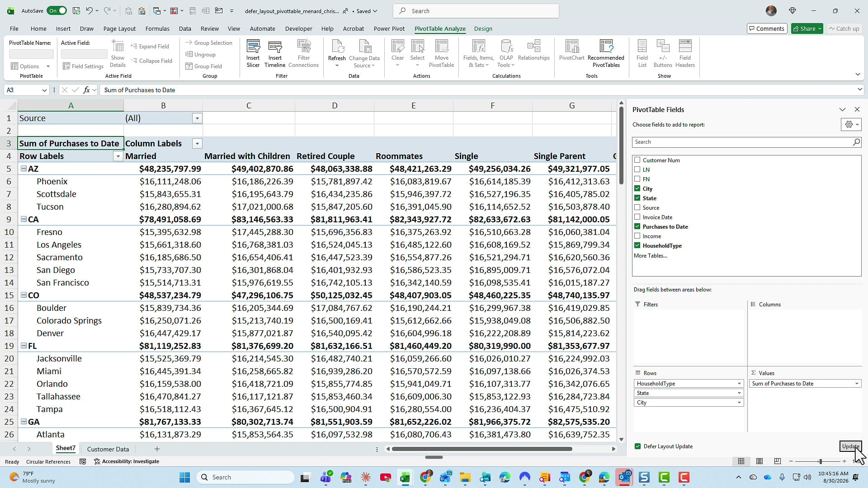
Task: Open Recommended PivotTables
Action: click(x=606, y=53)
